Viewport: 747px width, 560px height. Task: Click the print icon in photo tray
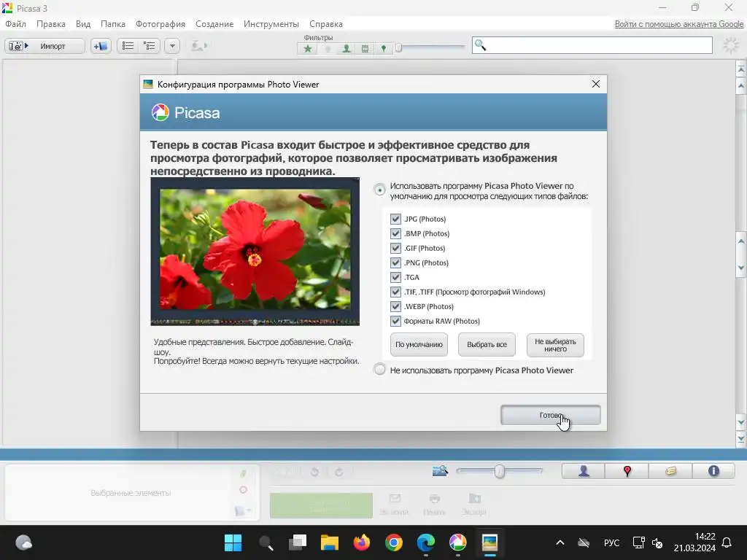[x=434, y=499]
